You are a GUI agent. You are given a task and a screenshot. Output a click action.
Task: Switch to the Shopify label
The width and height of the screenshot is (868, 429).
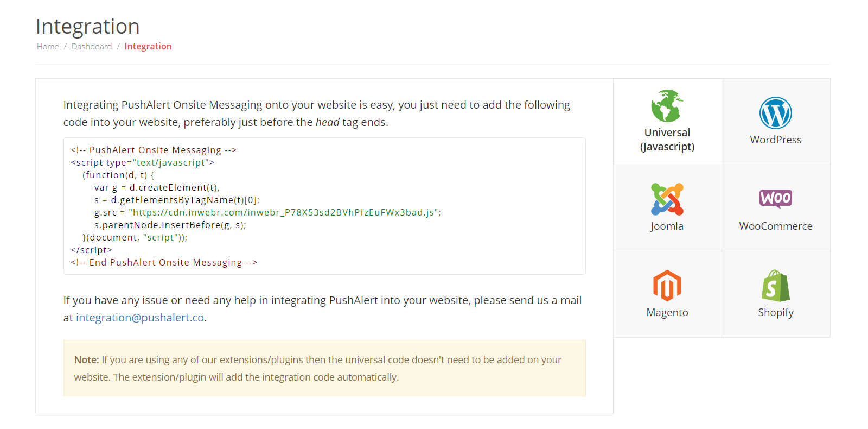pos(776,312)
